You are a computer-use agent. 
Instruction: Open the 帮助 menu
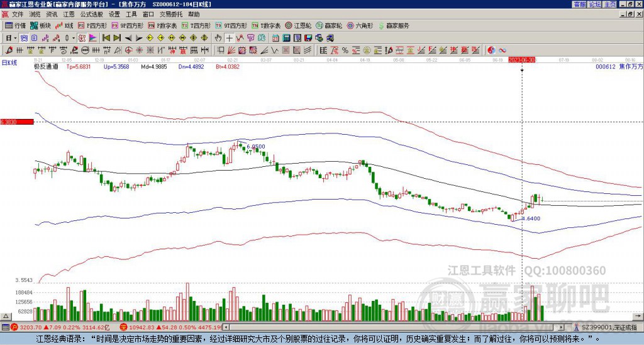(x=194, y=14)
